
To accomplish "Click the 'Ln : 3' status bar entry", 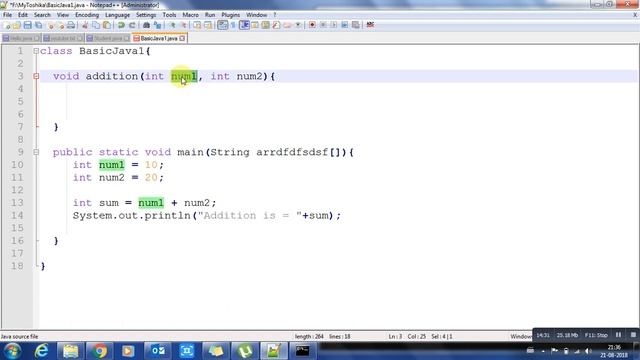I will [x=395, y=336].
